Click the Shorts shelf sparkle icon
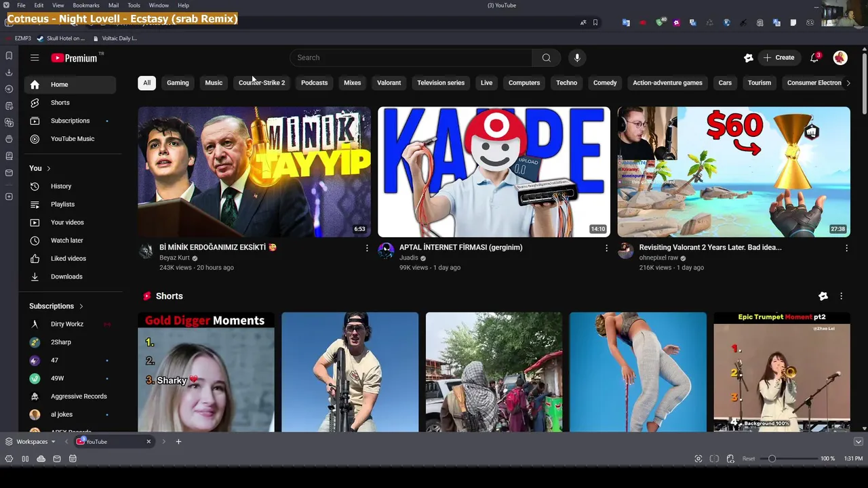This screenshot has width=868, height=488. [823, 296]
